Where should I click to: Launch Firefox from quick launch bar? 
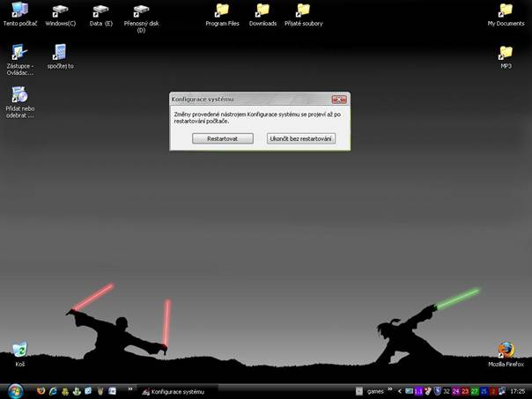pos(41,391)
